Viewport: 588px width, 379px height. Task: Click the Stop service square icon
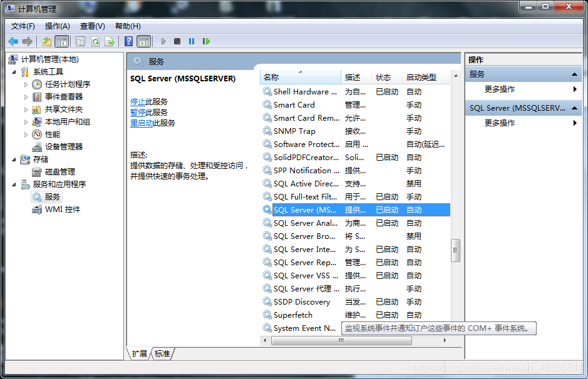(x=177, y=41)
